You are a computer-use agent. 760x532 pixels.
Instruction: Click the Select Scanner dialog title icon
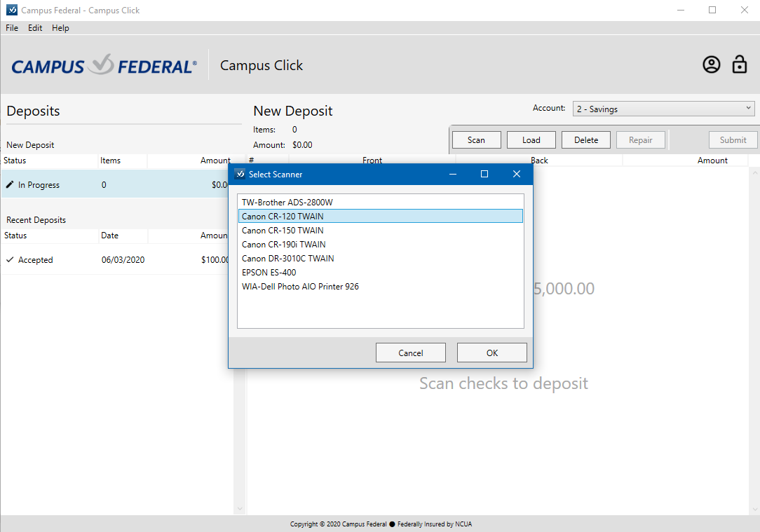240,174
